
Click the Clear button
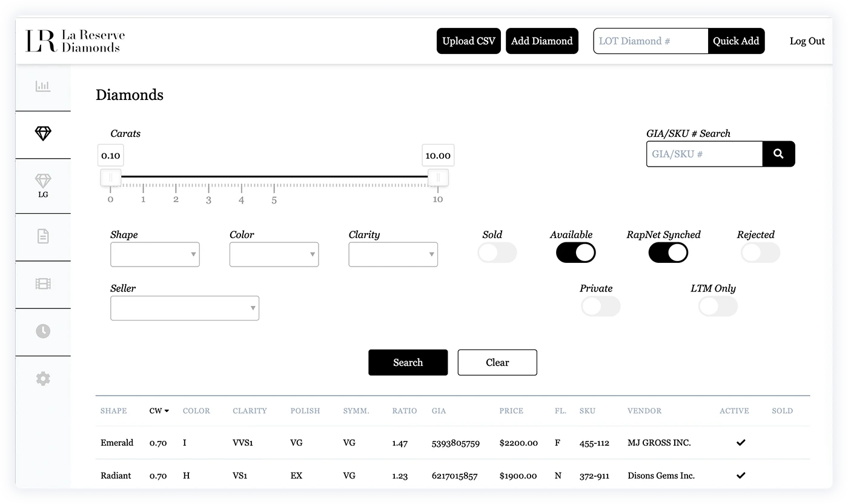click(497, 362)
